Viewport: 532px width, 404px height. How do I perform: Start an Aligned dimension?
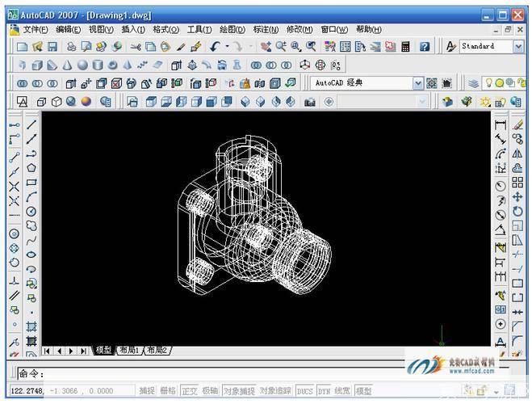point(501,139)
